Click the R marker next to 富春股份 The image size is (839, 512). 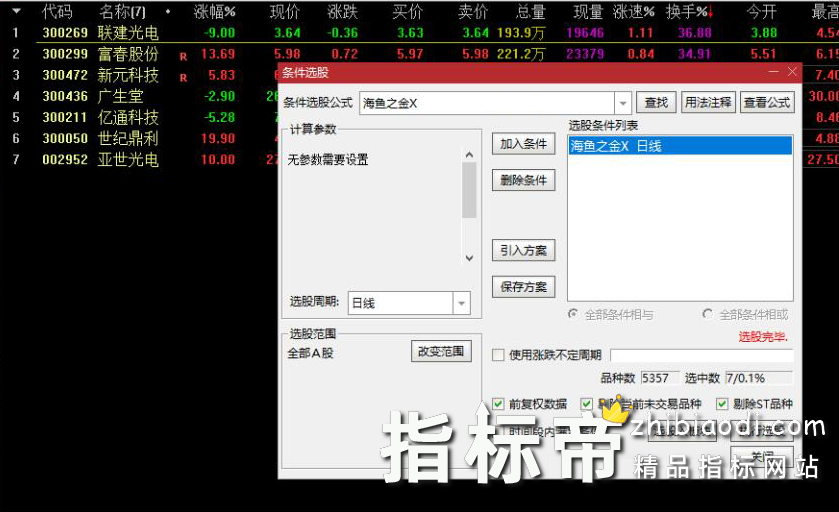click(184, 56)
